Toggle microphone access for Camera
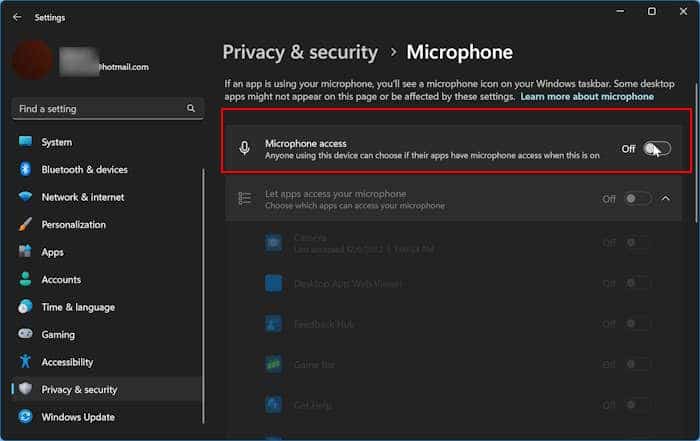 tap(637, 243)
